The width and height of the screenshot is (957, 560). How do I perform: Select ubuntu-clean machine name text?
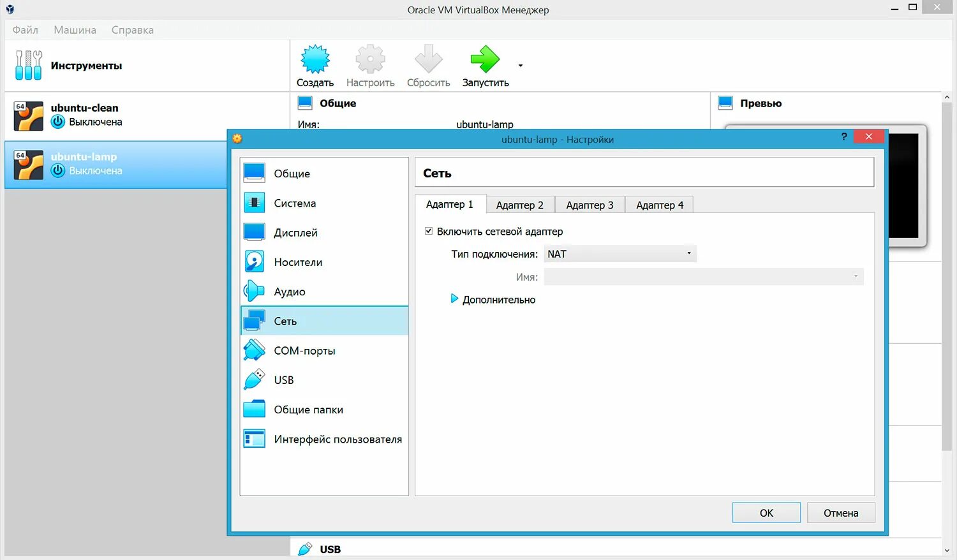[84, 108]
